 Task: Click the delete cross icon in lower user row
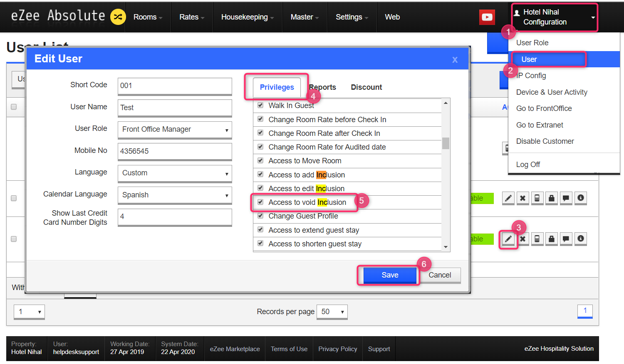pos(523,239)
